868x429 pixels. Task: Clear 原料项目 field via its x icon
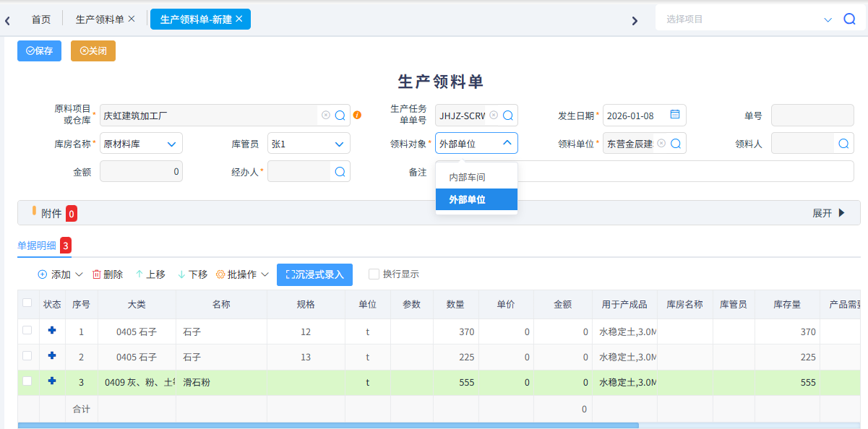(x=327, y=115)
